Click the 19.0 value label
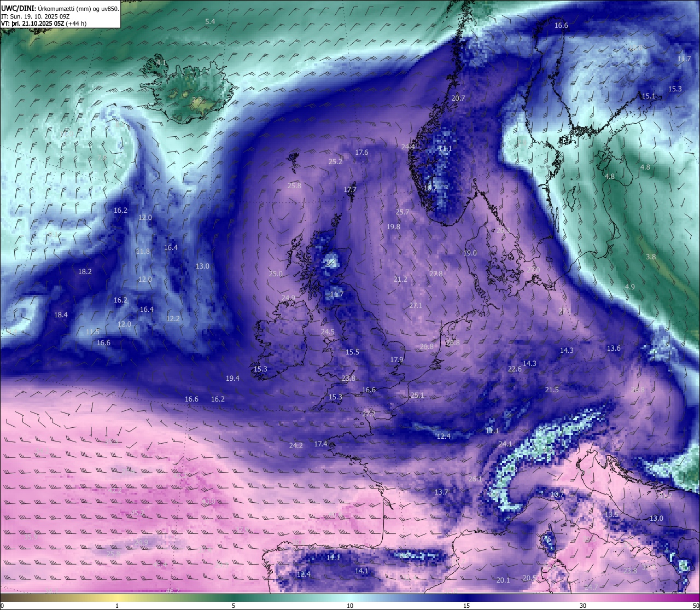700x610 pixels. (470, 253)
